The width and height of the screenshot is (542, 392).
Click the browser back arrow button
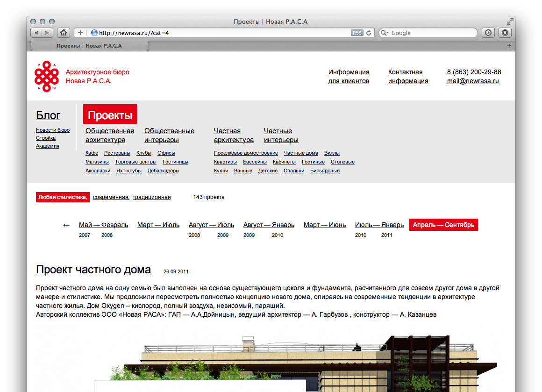(36, 33)
